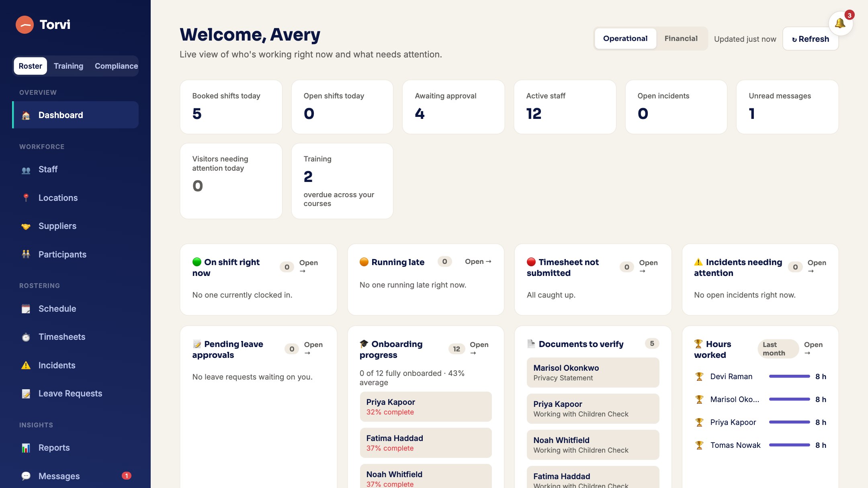Viewport: 868px width, 488px height.
Task: Click the Reports chart icon
Action: click(x=26, y=448)
